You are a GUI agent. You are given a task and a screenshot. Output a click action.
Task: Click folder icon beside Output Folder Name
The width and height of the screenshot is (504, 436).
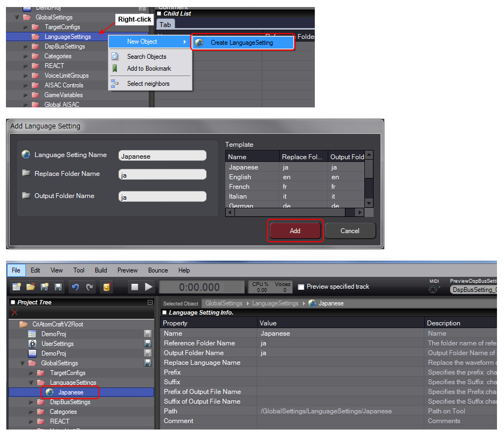click(26, 195)
